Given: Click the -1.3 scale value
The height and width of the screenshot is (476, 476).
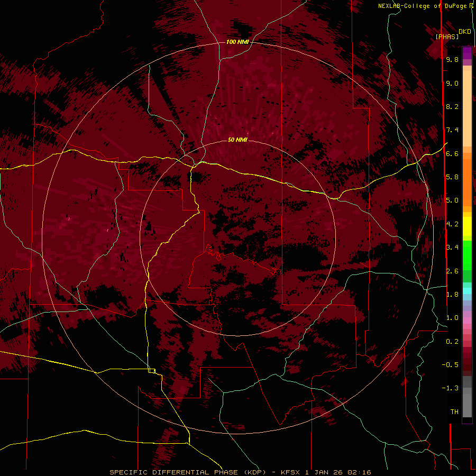Looking at the screenshot, I should point(450,388).
